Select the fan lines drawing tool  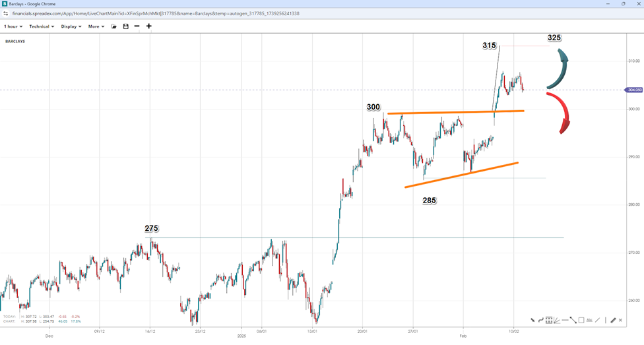[557, 320]
